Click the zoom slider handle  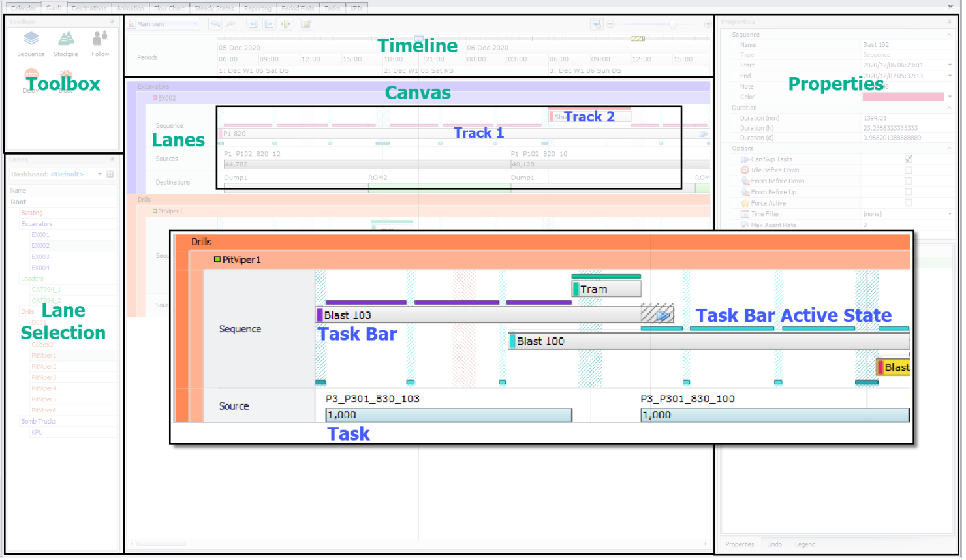pyautogui.click(x=672, y=24)
